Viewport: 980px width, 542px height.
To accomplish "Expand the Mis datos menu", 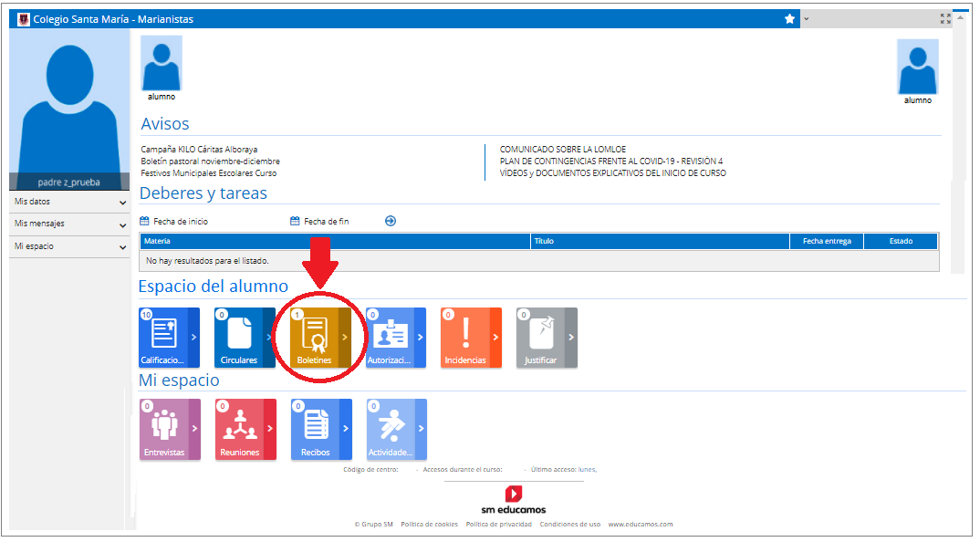I will (x=69, y=202).
